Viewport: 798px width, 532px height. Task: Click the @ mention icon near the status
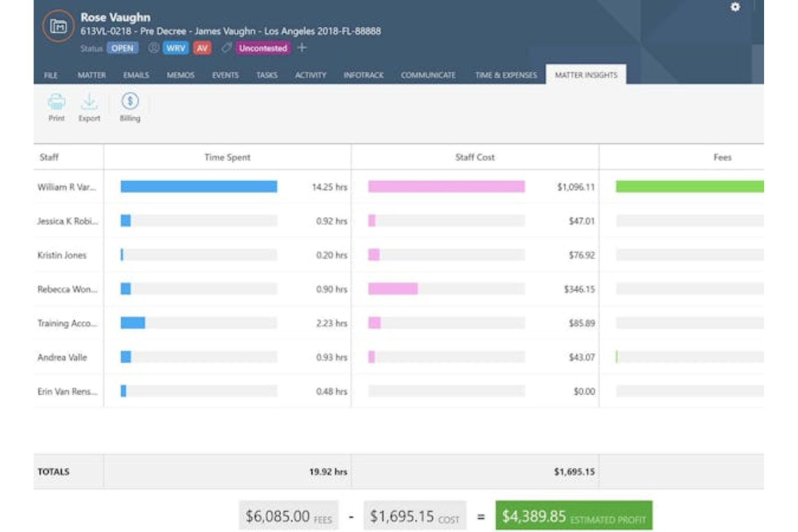(x=153, y=48)
